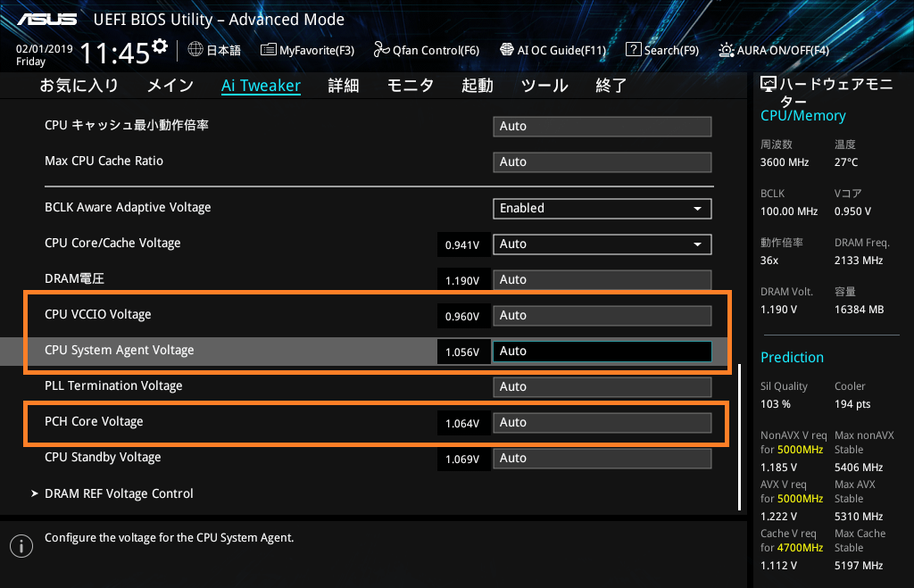Click AURA ON/OFF(F4) label
914x588 pixels.
point(783,50)
